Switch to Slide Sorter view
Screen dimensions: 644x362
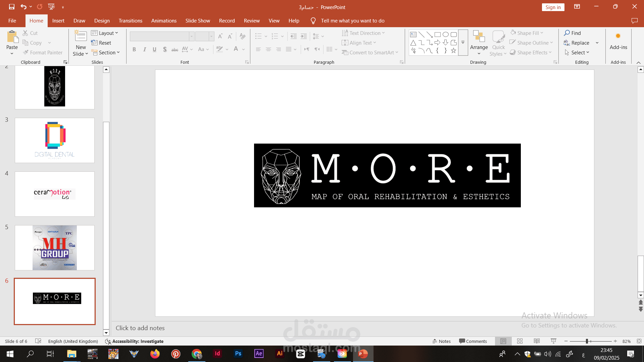[520, 341]
